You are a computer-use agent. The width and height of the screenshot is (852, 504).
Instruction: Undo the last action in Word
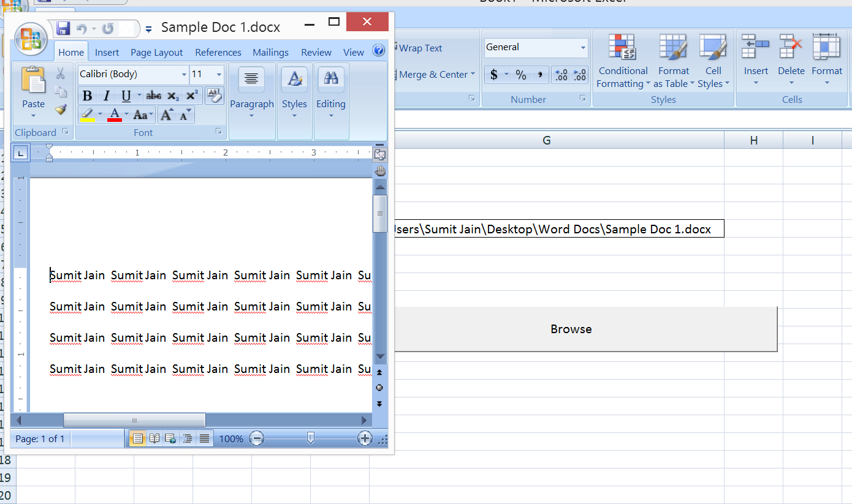pos(80,28)
